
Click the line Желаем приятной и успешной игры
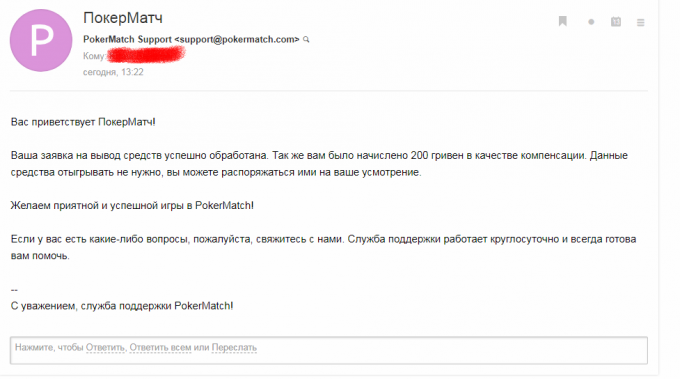132,206
